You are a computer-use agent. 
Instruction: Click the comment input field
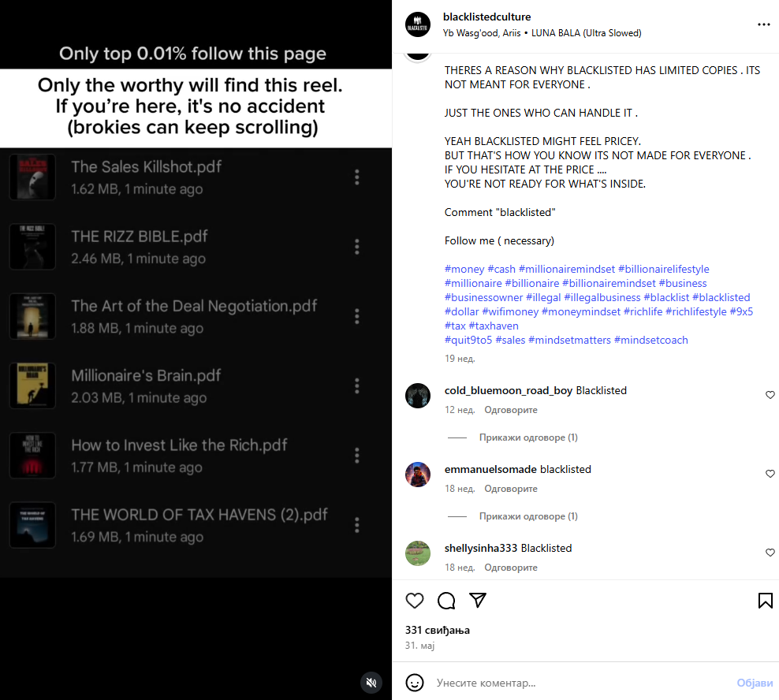point(581,683)
